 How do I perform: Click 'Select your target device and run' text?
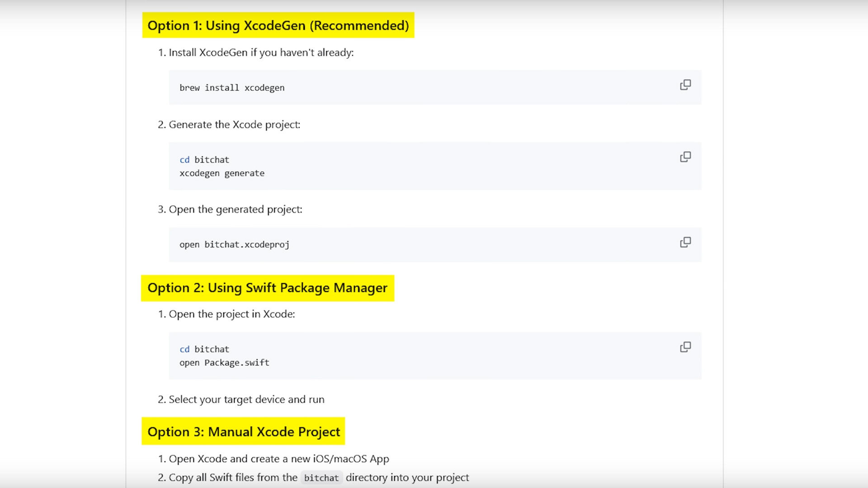click(246, 399)
